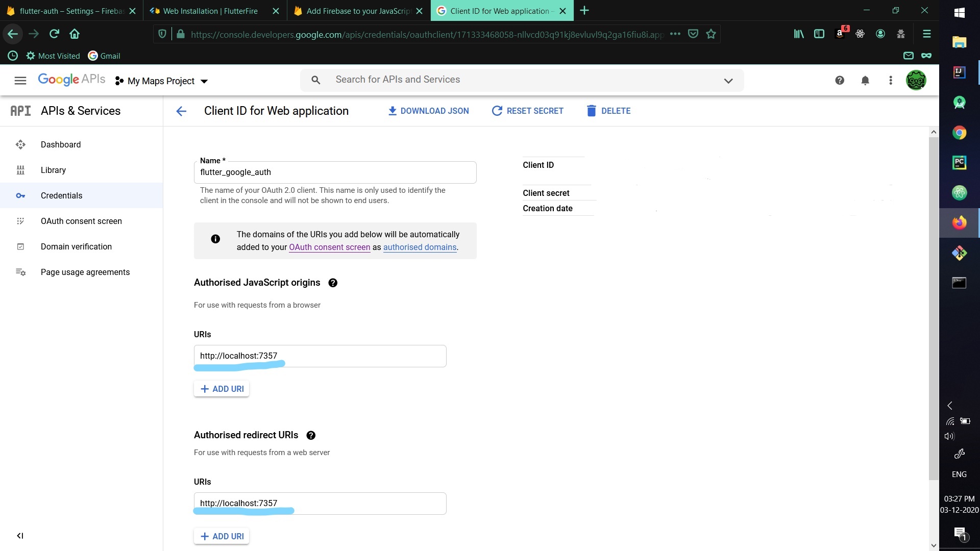The height and width of the screenshot is (551, 980).
Task: Click the Name field flutter_google_auth
Action: (x=335, y=172)
